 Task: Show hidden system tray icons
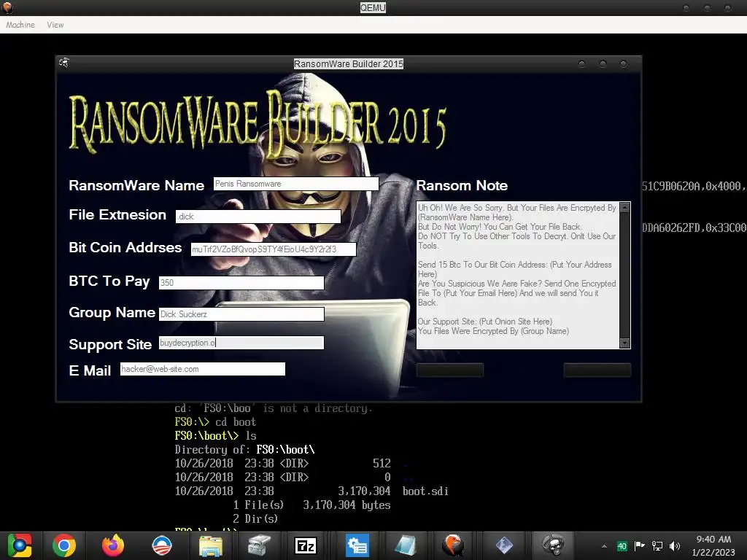[604, 546]
